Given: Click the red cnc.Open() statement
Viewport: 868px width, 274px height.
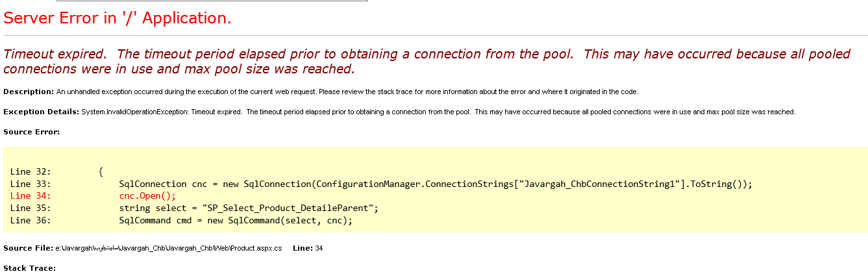Looking at the screenshot, I should tap(147, 196).
